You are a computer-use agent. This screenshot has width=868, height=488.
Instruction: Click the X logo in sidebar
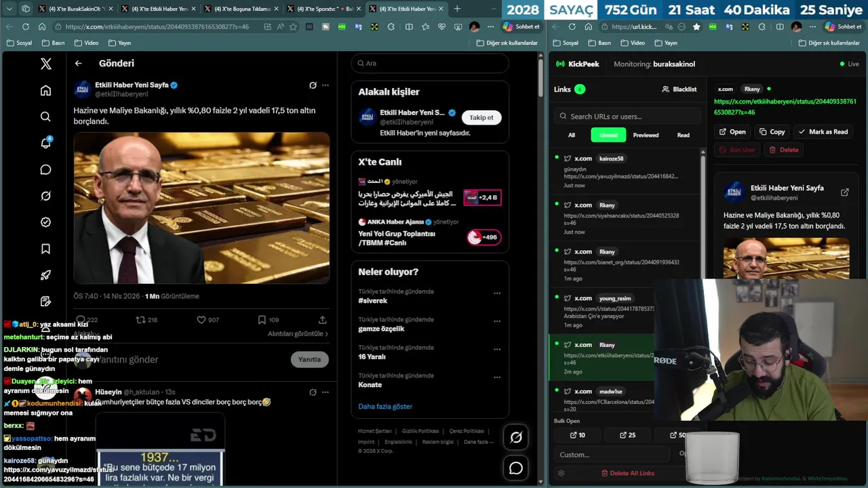click(45, 64)
